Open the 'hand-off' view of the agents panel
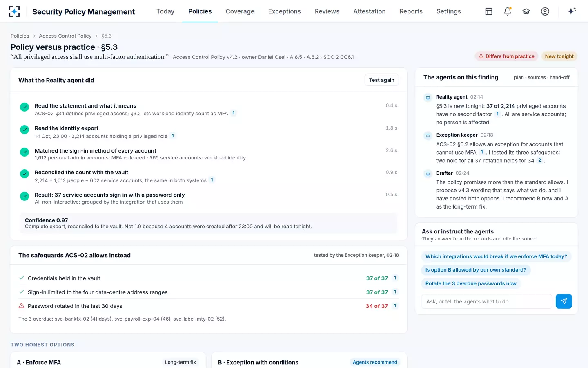Image resolution: width=588 pixels, height=368 pixels. pyautogui.click(x=559, y=77)
